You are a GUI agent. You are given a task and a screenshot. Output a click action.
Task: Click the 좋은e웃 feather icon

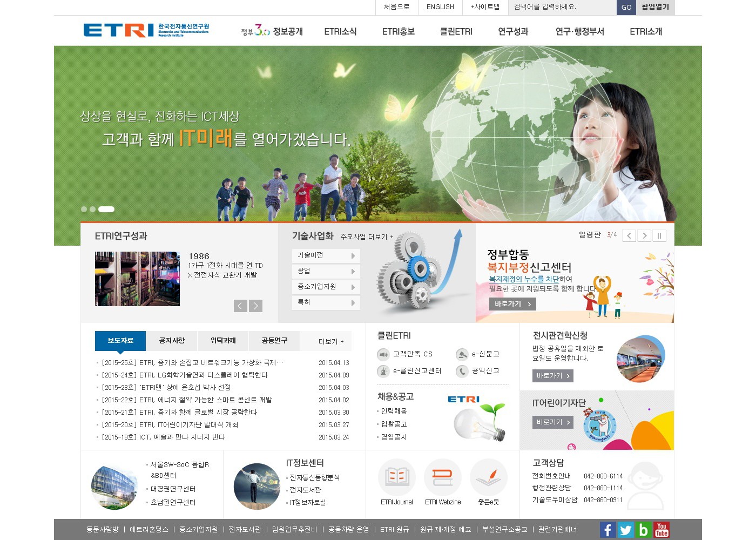coord(489,477)
